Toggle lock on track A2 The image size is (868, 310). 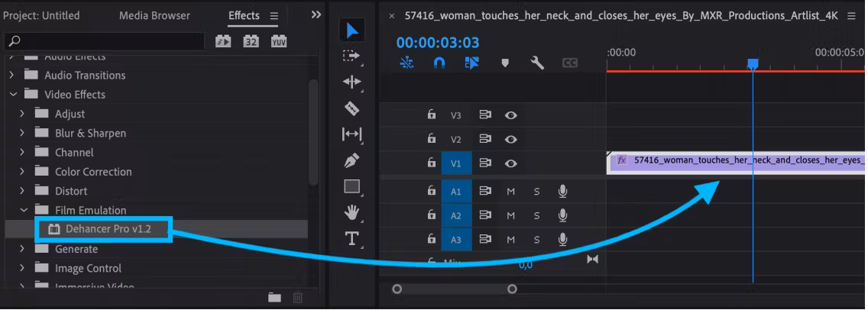click(x=431, y=215)
